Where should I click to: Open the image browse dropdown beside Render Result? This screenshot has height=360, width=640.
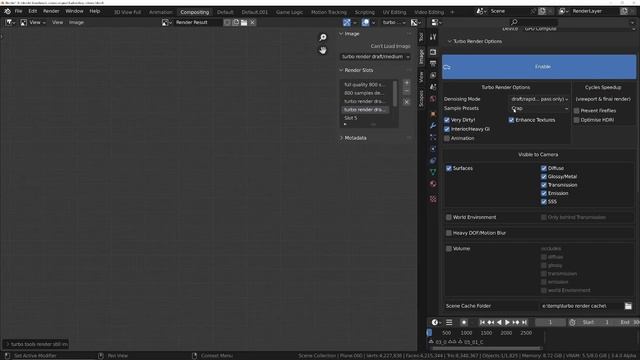point(167,22)
